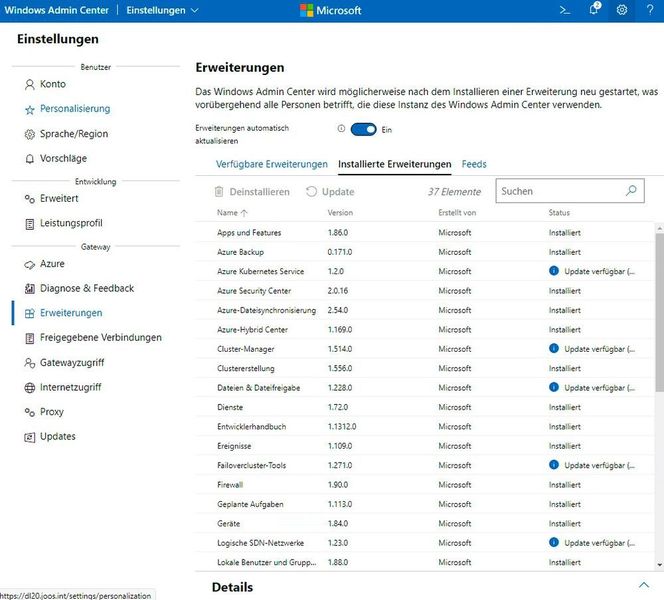The image size is (664, 600).
Task: Click the Erweitert gears icon
Action: point(30,199)
